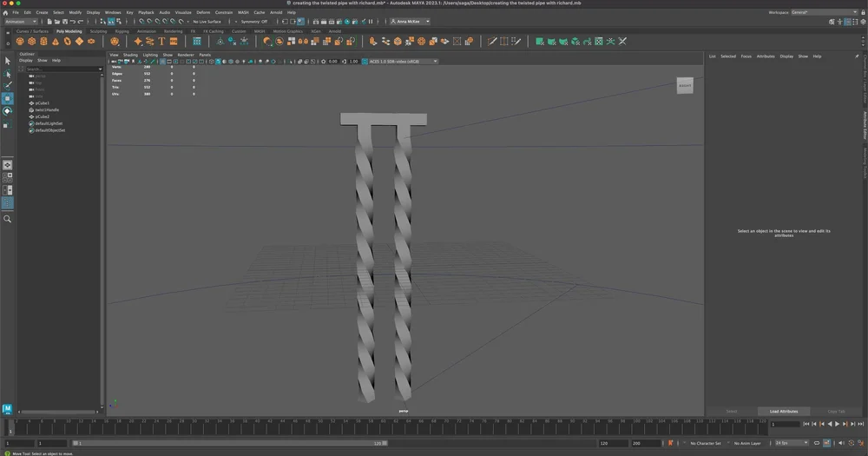Activate the Rotate tool in toolbox

click(7, 111)
